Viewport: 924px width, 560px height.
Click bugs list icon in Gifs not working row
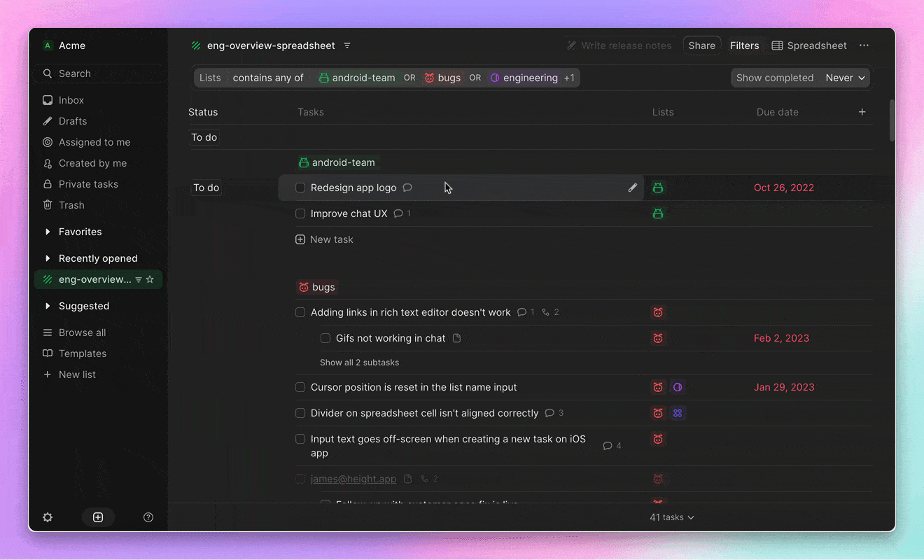point(658,338)
